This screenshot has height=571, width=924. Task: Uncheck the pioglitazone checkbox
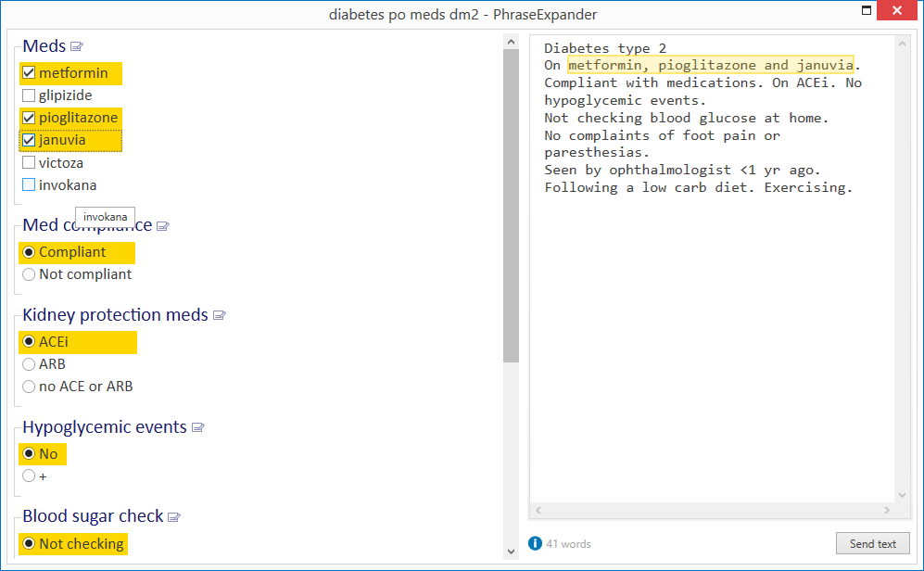(29, 118)
